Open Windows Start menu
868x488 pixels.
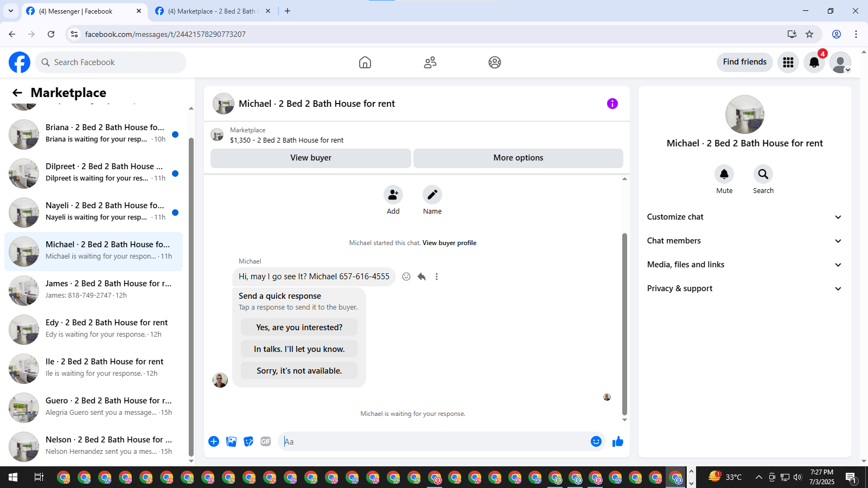coord(13,477)
